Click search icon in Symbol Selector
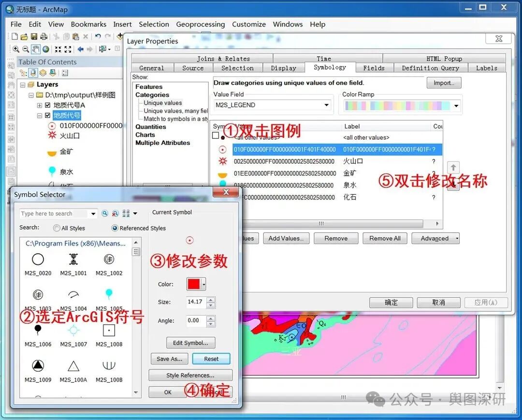The image size is (522, 420). 105,213
